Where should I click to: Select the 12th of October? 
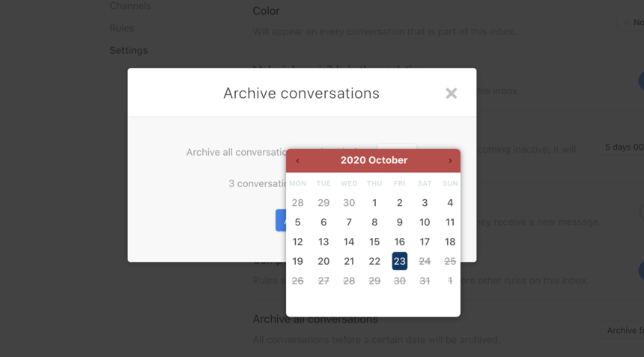tap(298, 242)
